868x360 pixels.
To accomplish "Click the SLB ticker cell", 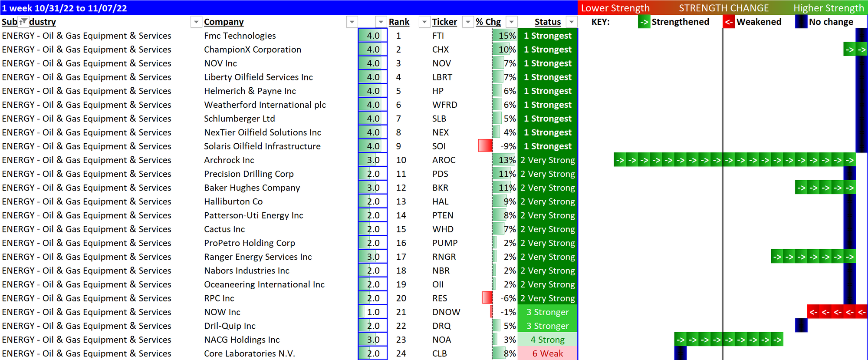I will tap(439, 119).
